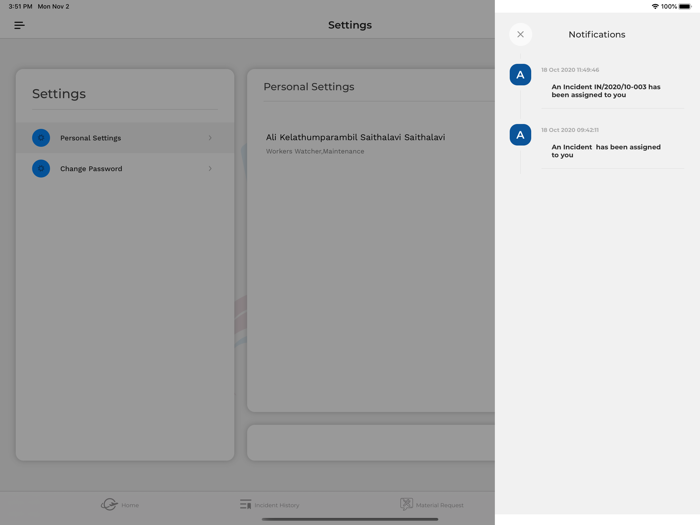Click the Home icon in bottom bar
The width and height of the screenshot is (700, 525).
109,505
